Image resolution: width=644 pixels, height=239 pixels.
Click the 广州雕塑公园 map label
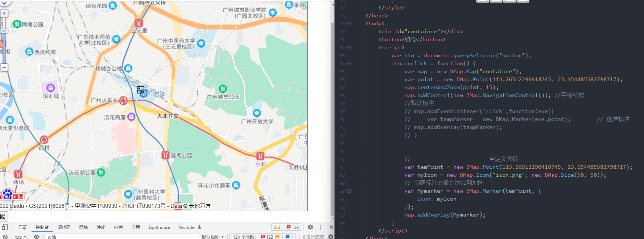click(x=223, y=97)
